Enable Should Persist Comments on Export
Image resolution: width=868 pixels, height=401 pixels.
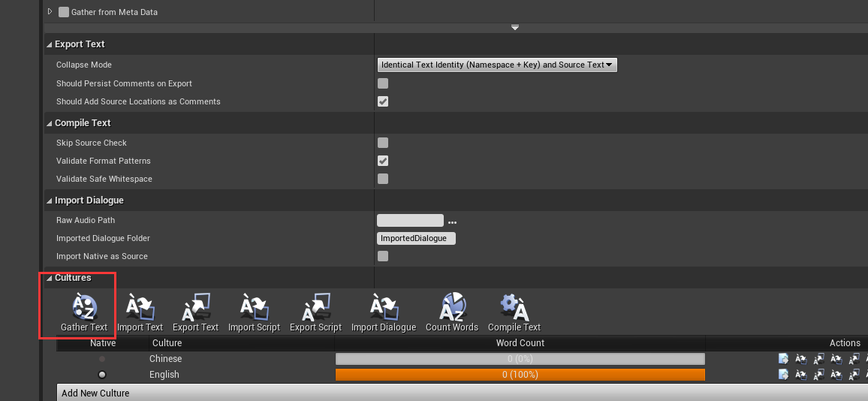(x=382, y=83)
